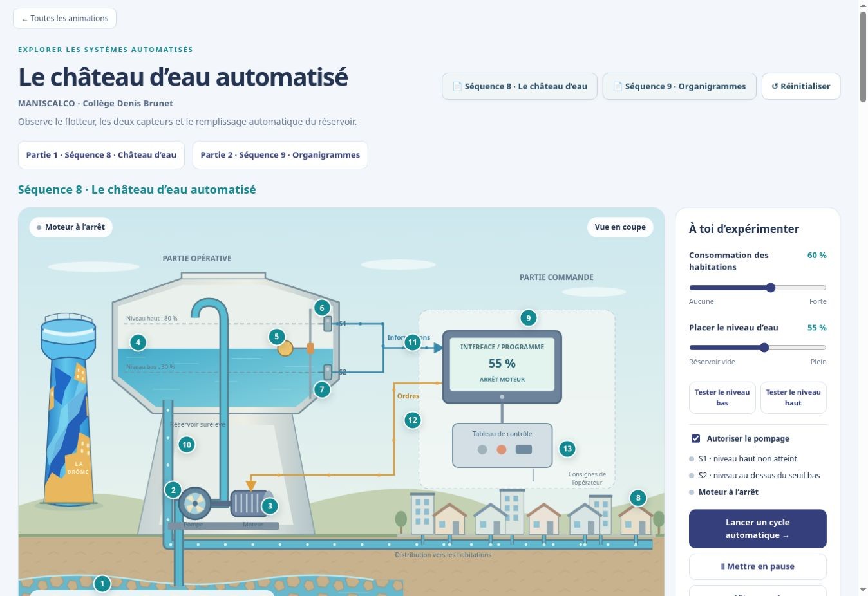Image resolution: width=868 pixels, height=596 pixels.
Task: Click the yellow float ball in the reservoir
Action: 285,348
